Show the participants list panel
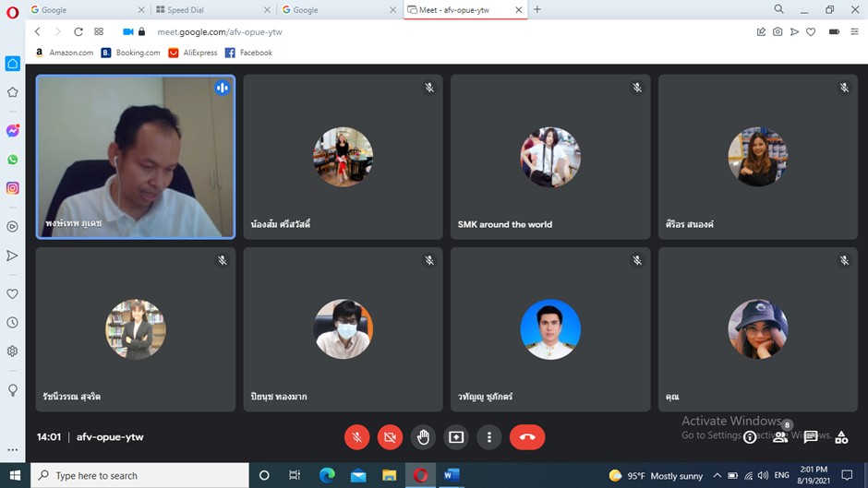 pos(780,437)
